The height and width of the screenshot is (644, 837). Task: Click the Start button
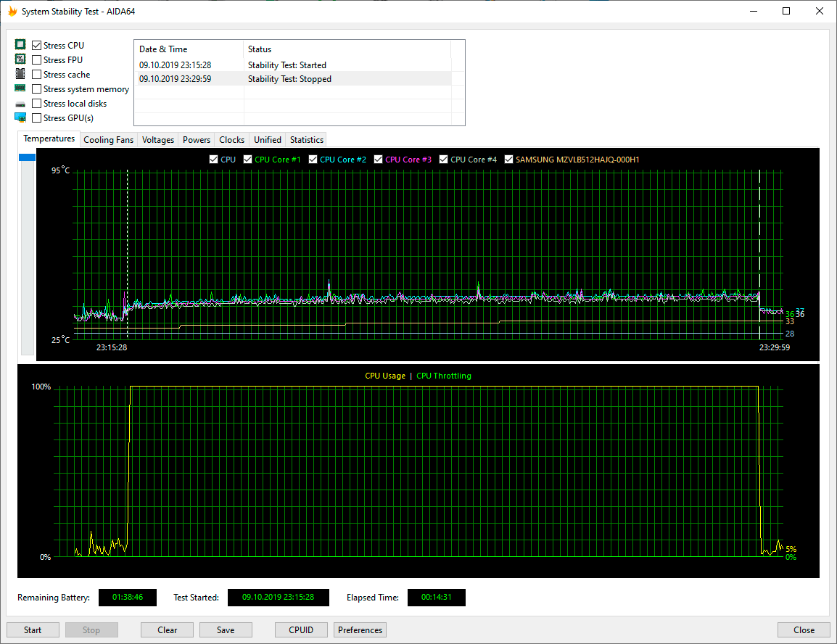[x=33, y=630]
